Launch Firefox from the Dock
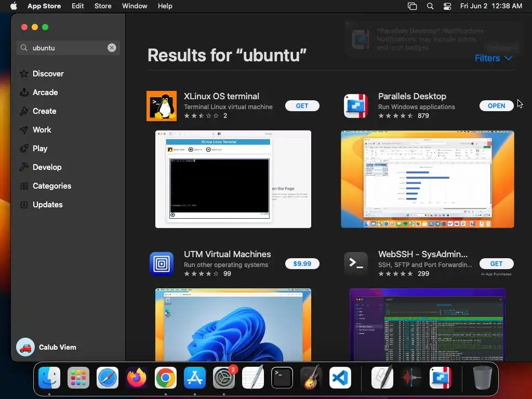This screenshot has height=399, width=532. point(137,378)
